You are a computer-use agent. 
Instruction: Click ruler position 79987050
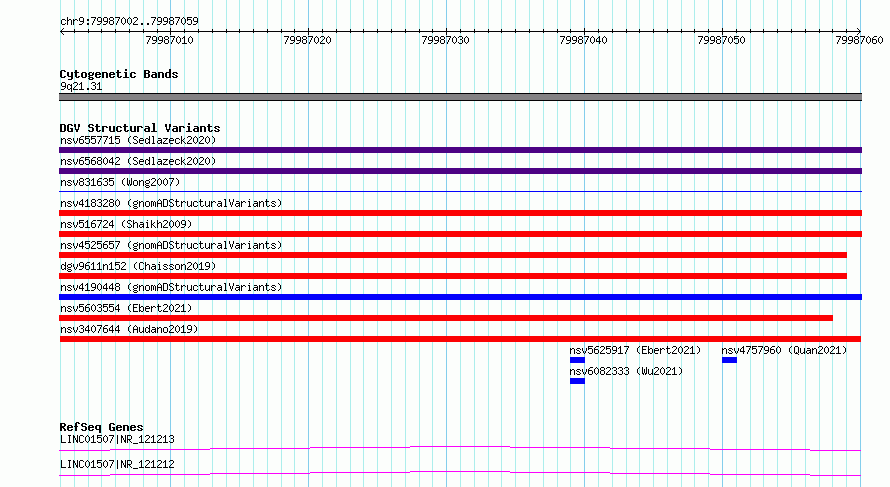tap(721, 40)
